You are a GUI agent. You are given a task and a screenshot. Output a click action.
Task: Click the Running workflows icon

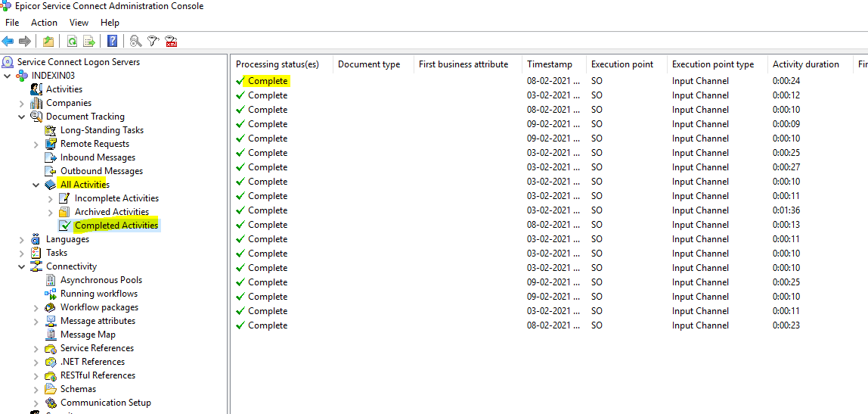(x=51, y=294)
